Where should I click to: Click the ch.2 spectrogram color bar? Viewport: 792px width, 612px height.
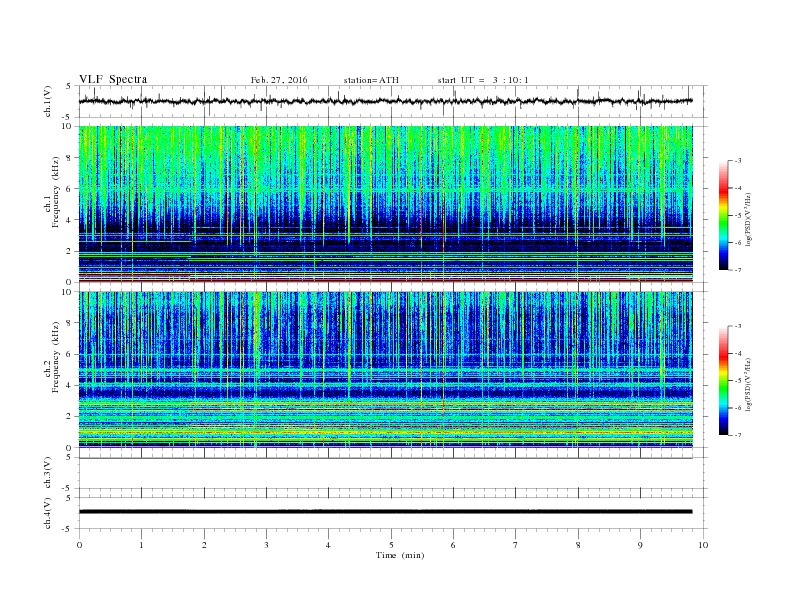(x=723, y=380)
